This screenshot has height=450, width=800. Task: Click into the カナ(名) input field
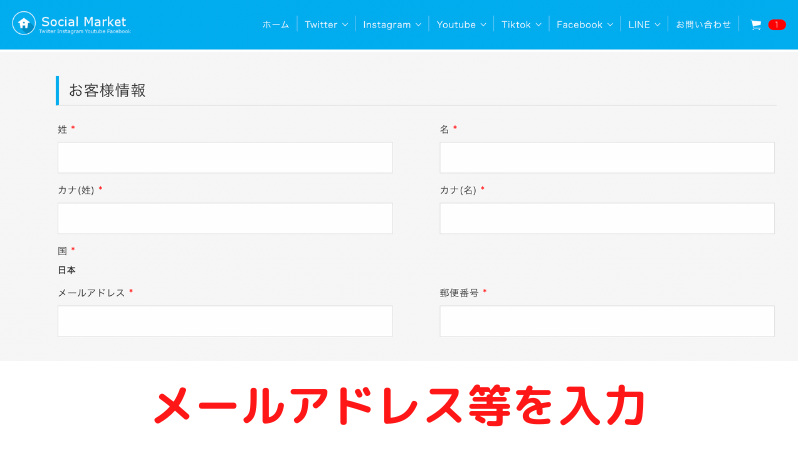click(x=607, y=219)
